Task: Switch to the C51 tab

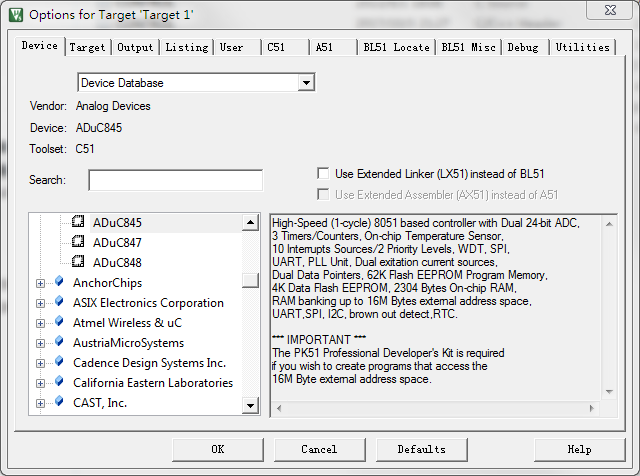Action: point(284,47)
